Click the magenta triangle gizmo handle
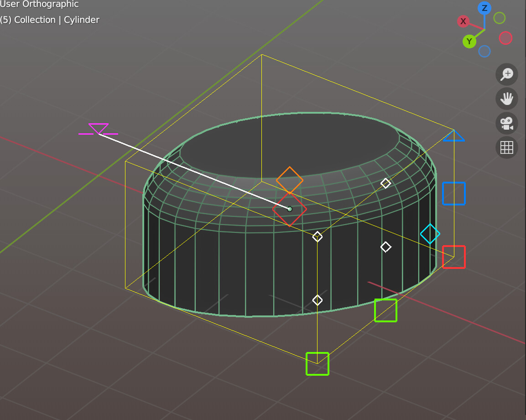Image resolution: width=526 pixels, height=420 pixels. [x=98, y=129]
